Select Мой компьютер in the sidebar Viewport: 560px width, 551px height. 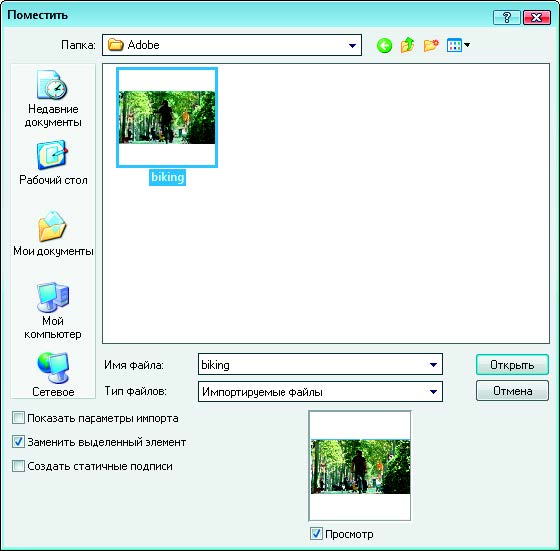[53, 311]
